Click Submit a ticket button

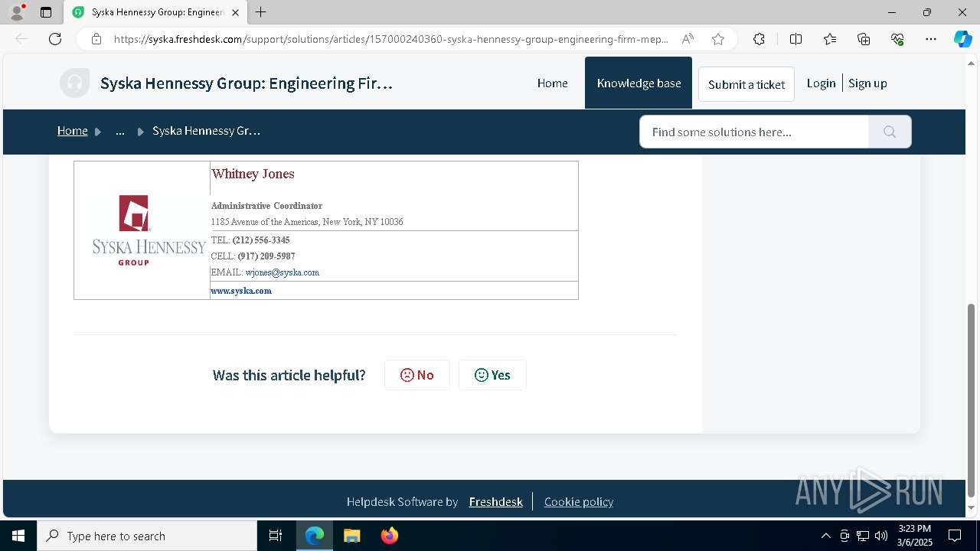coord(746,84)
